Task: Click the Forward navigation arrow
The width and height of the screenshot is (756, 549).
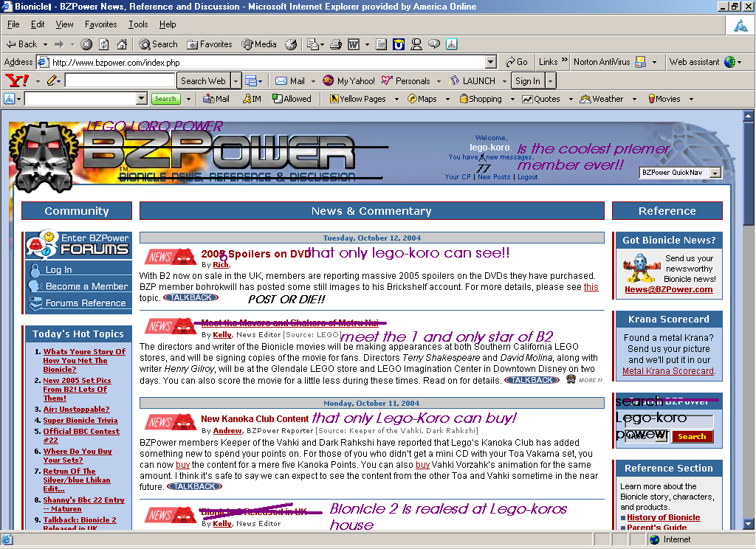Action: (x=59, y=44)
